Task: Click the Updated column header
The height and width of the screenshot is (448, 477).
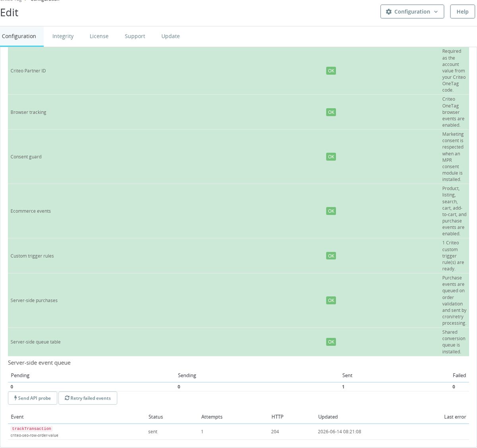Action: [328, 417]
